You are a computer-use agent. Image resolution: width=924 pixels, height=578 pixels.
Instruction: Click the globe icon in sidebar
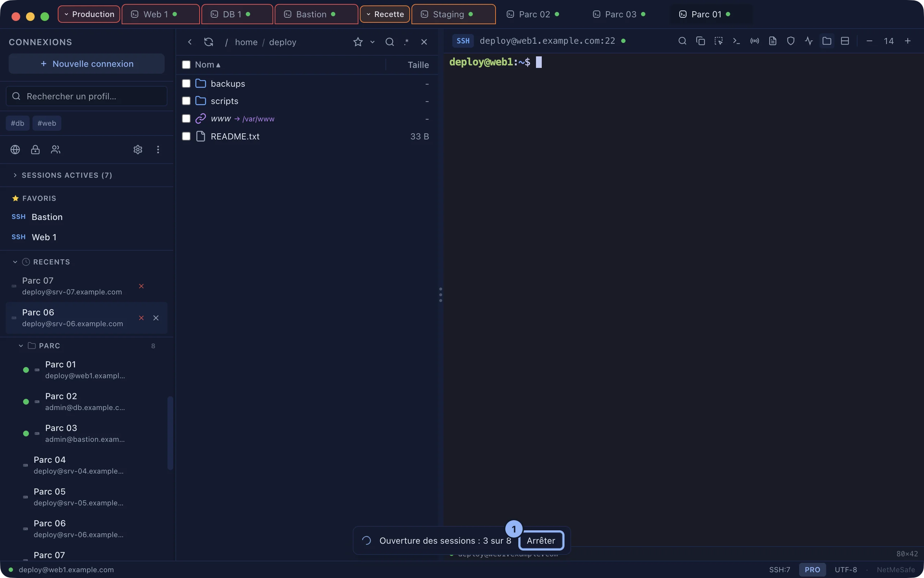pos(15,150)
